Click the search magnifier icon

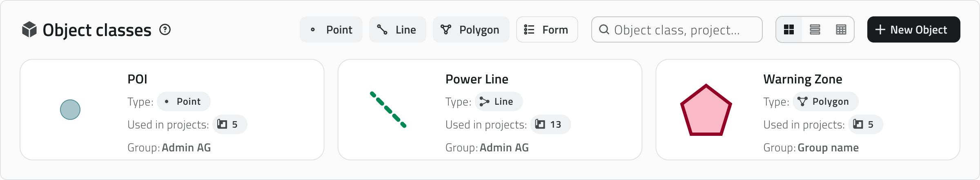(604, 29)
